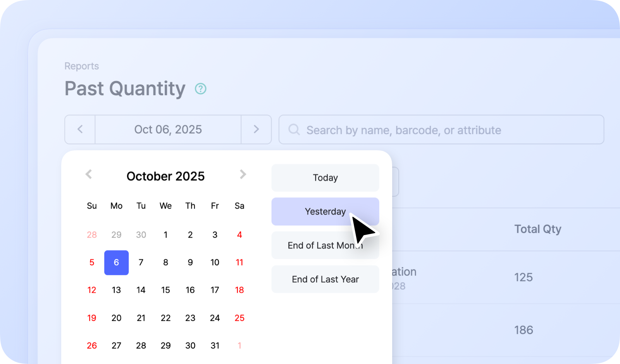Image resolution: width=620 pixels, height=364 pixels.
Task: Click the search magnifier icon
Action: pos(294,130)
